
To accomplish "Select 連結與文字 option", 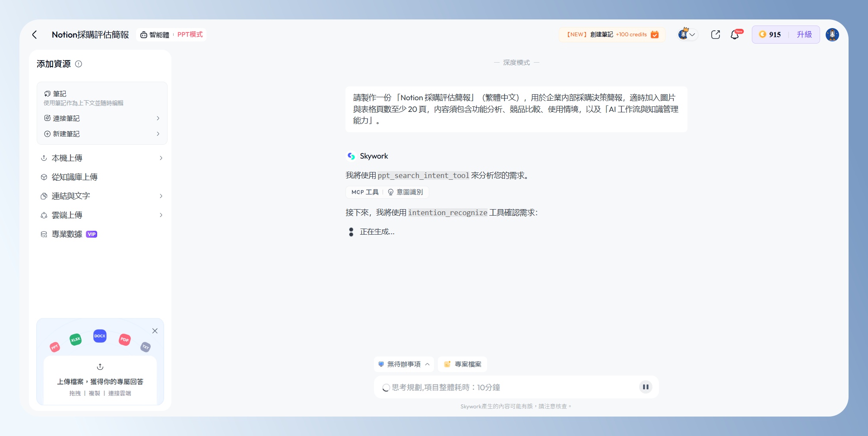I will [102, 196].
